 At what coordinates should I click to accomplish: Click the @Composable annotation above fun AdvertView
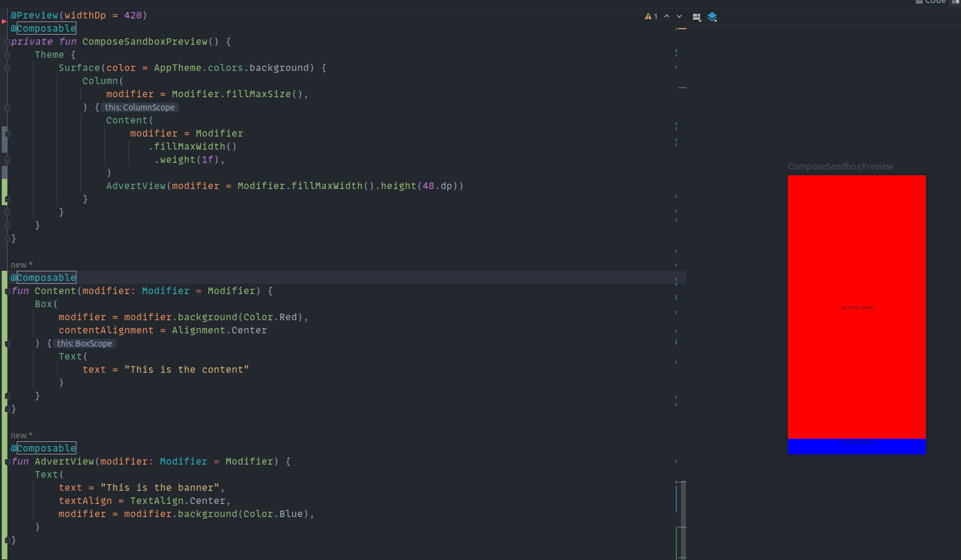[x=44, y=448]
